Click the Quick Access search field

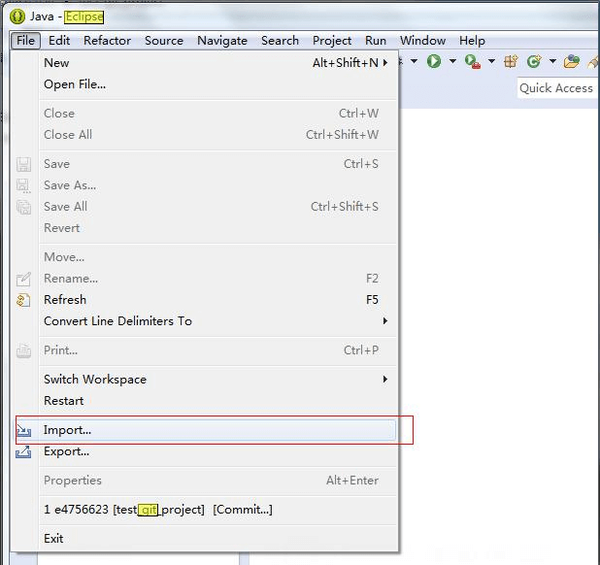tap(558, 88)
